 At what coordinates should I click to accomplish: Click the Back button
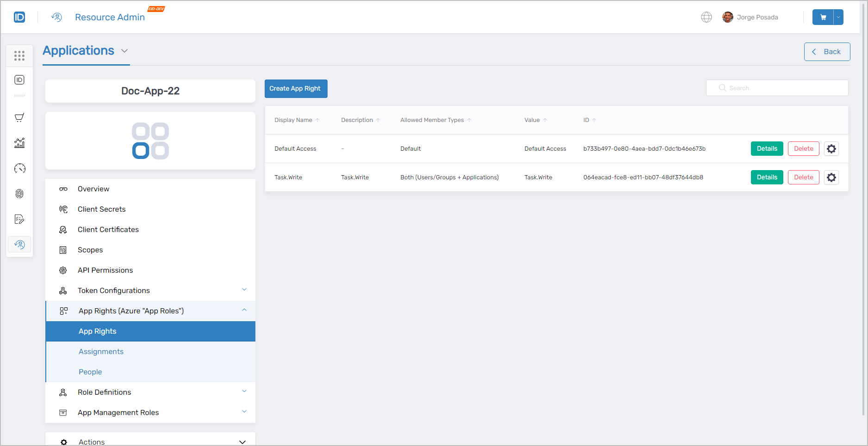coord(827,51)
